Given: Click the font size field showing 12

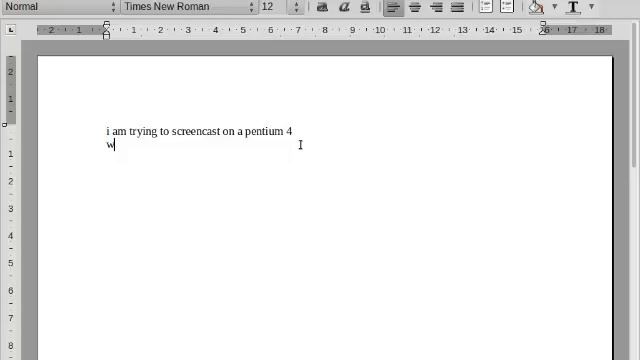Looking at the screenshot, I should [x=273, y=7].
